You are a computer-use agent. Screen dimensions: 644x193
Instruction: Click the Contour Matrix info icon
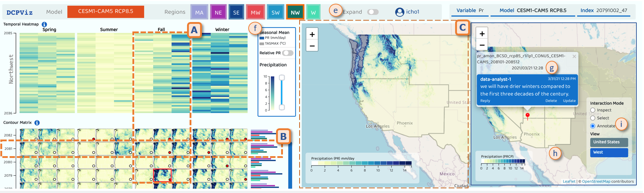point(37,123)
